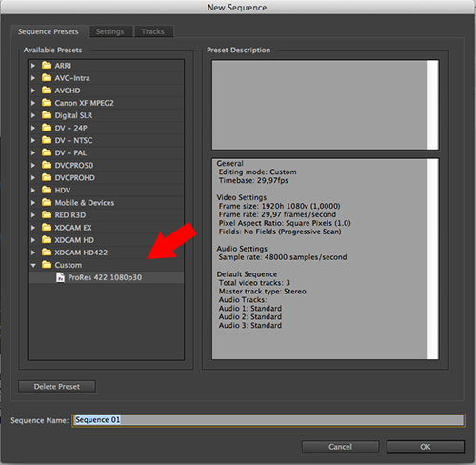This screenshot has width=476, height=465.
Task: Click the DVCPROHD folder icon
Action: 47,177
